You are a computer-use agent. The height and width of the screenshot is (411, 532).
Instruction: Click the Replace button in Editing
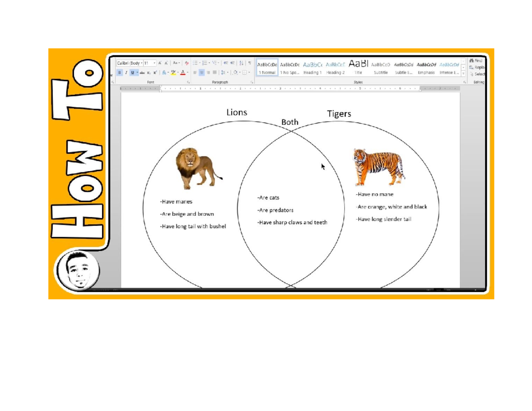coord(477,67)
